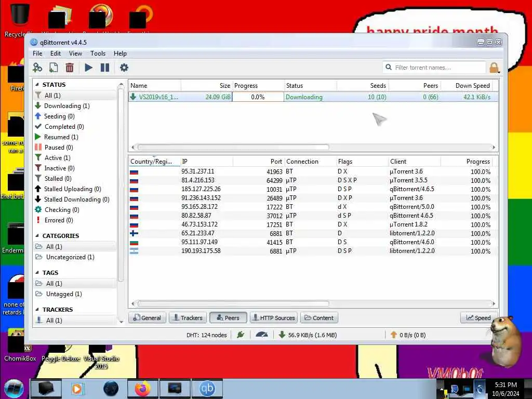Collapse the TAGS section
Image resolution: width=532 pixels, height=399 pixels.
37,272
